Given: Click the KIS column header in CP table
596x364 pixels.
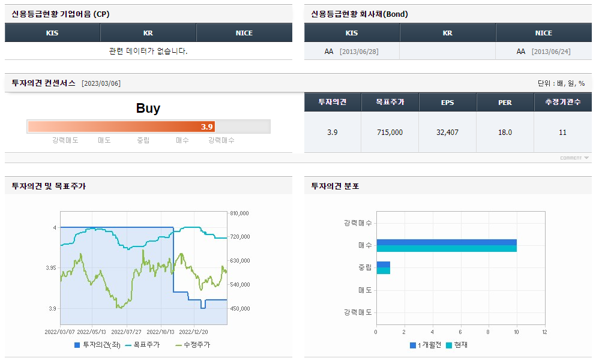Looking at the screenshot, I should (52, 32).
